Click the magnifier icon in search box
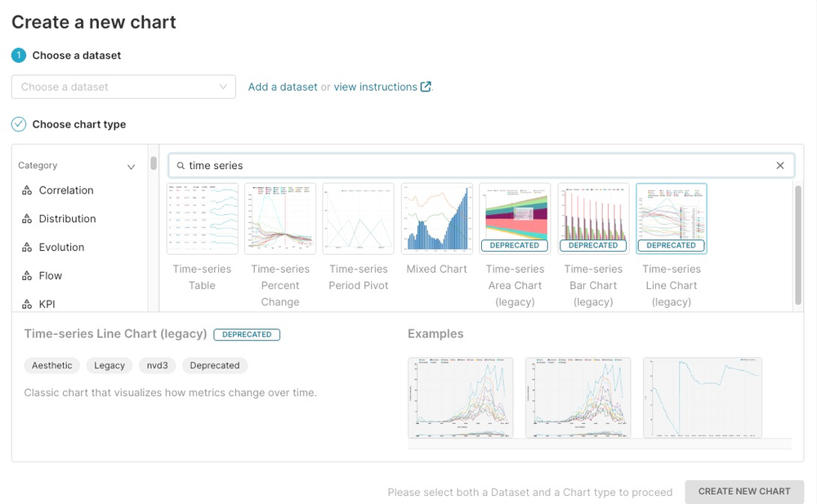 click(x=181, y=166)
